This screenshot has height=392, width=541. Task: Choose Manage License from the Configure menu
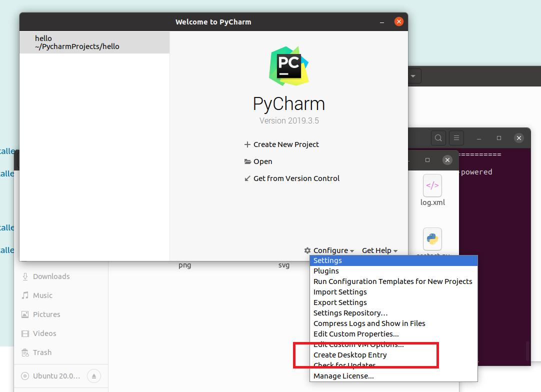[x=343, y=375]
